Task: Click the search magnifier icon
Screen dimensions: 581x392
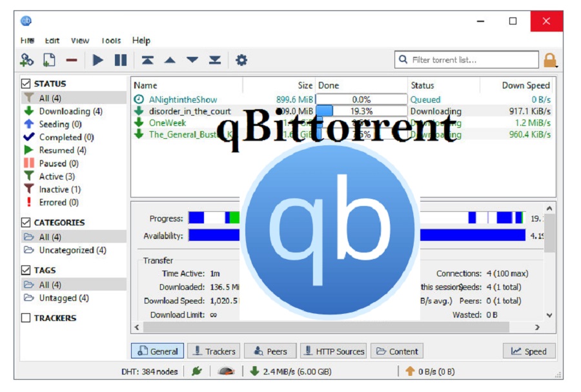Action: (x=403, y=59)
